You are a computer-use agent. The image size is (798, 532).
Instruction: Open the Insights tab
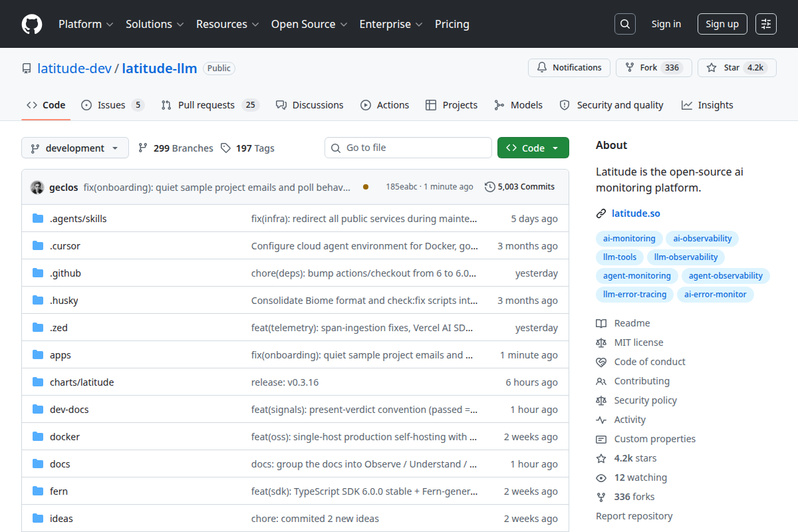pyautogui.click(x=708, y=105)
